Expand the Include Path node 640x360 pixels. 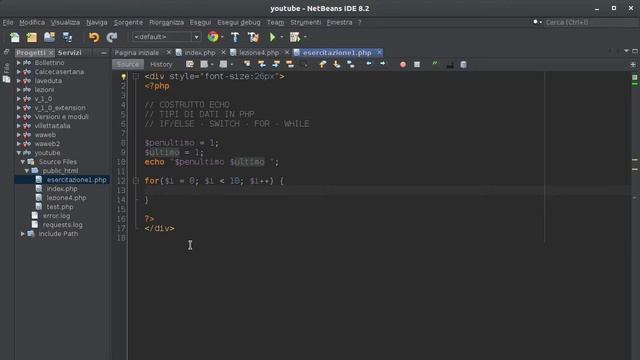[x=23, y=233]
